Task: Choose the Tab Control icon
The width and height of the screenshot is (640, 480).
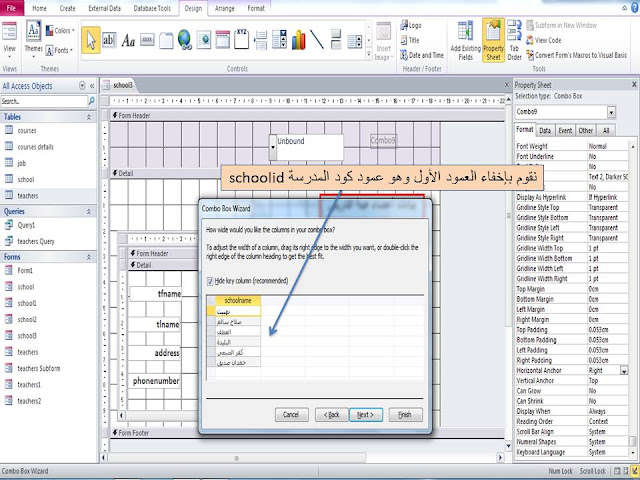Action: 166,40
